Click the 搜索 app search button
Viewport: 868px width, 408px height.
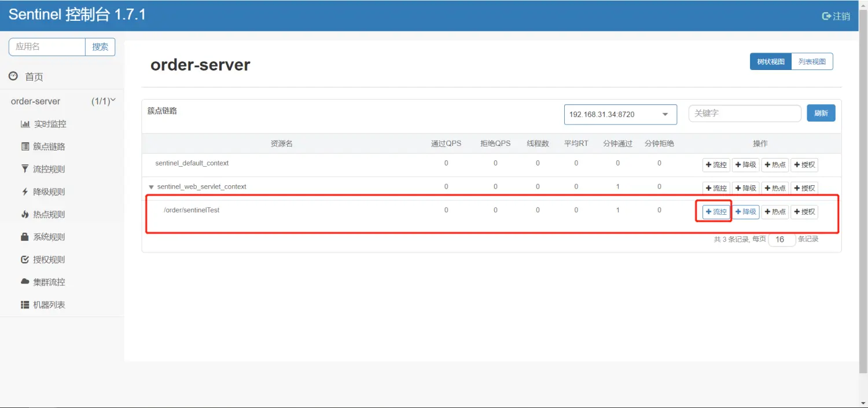100,47
